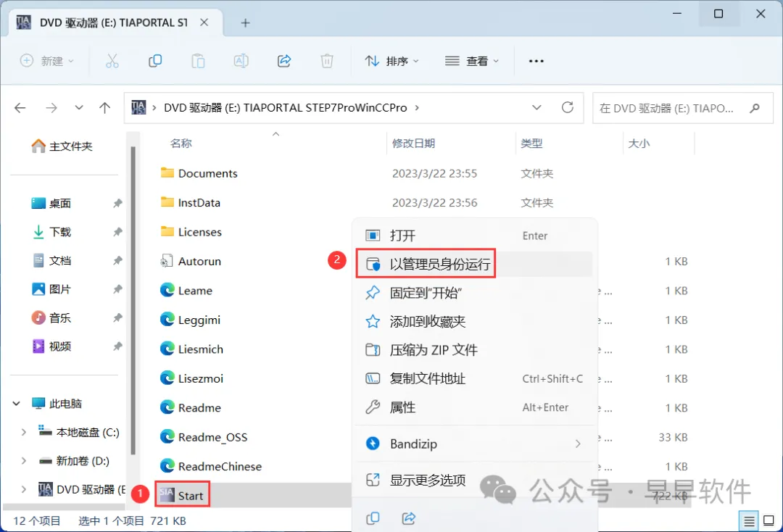783x532 pixels.
Task: Sort by the 类型 column header
Action: [531, 144]
